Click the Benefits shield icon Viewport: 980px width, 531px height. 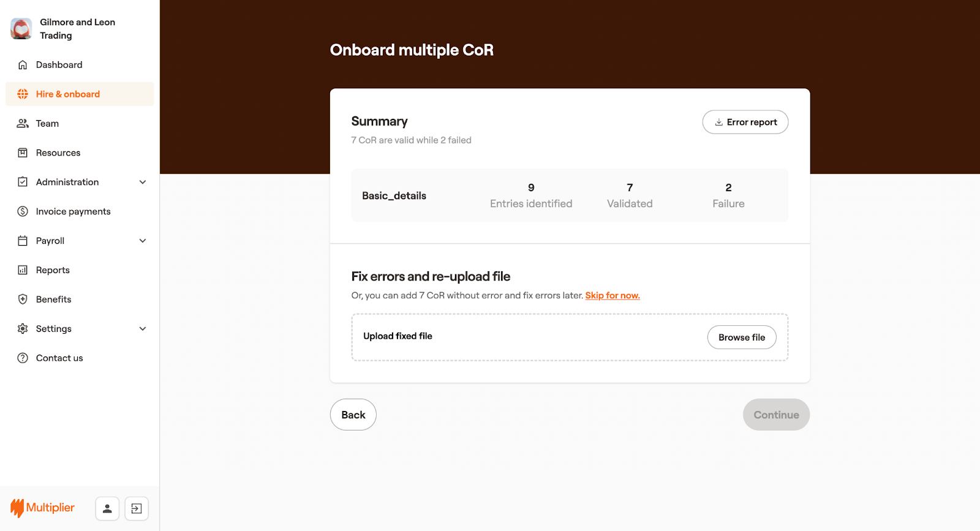[23, 299]
